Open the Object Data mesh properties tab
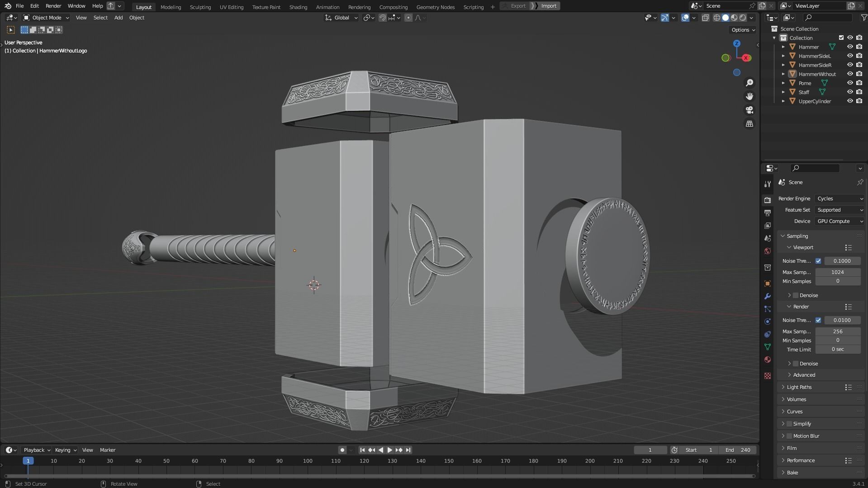 point(768,347)
